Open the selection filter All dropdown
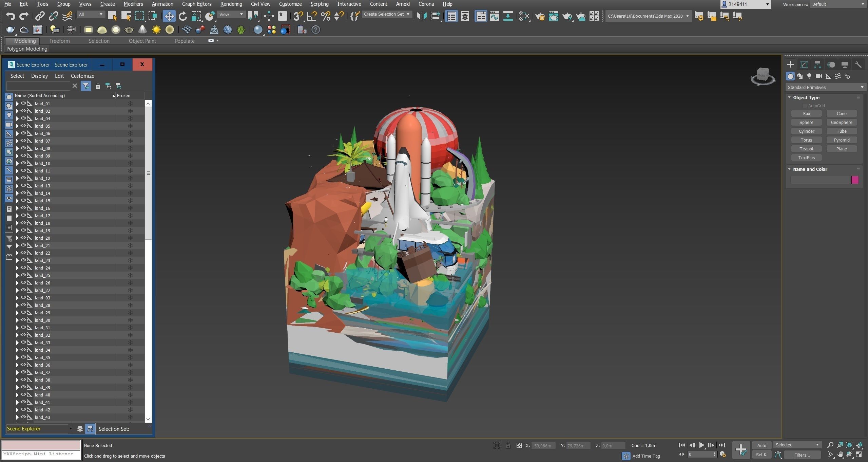This screenshot has height=462, width=868. 90,14
